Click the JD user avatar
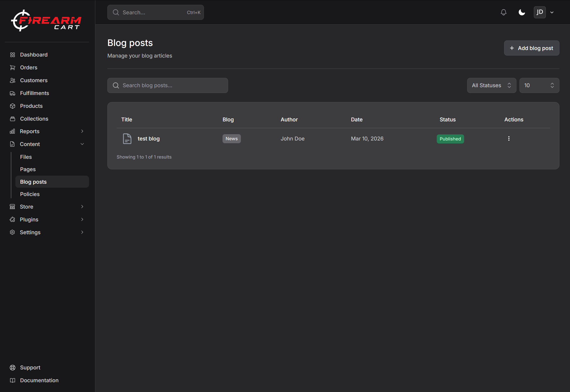Screen dimensions: 570x392 click(540, 12)
